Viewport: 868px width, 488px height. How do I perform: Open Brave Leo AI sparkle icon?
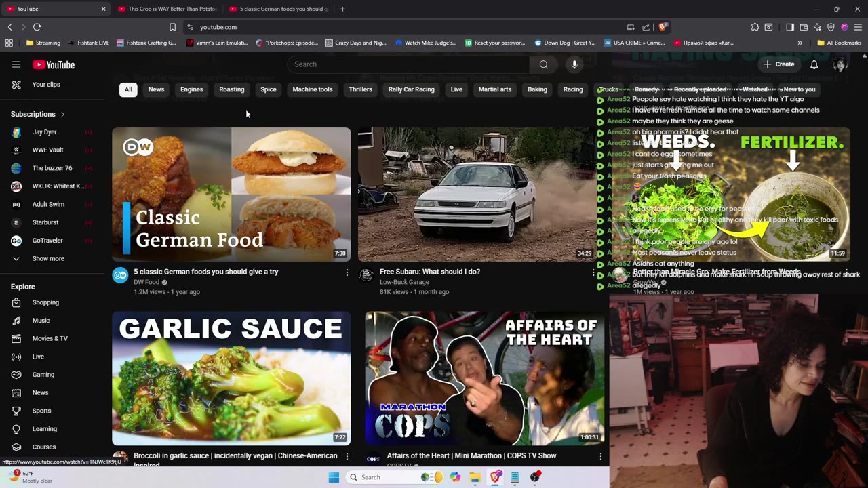pyautogui.click(x=817, y=27)
